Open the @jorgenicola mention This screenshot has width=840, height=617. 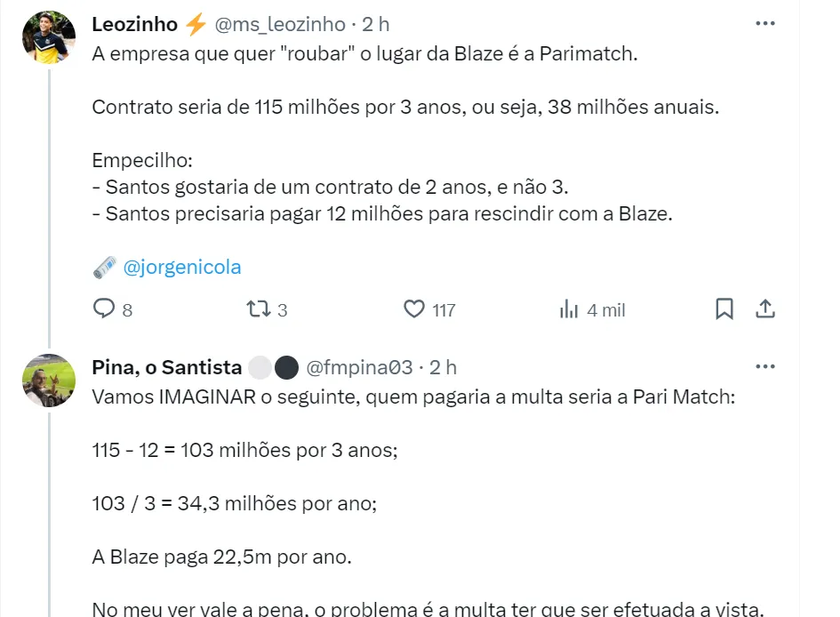pos(182,267)
